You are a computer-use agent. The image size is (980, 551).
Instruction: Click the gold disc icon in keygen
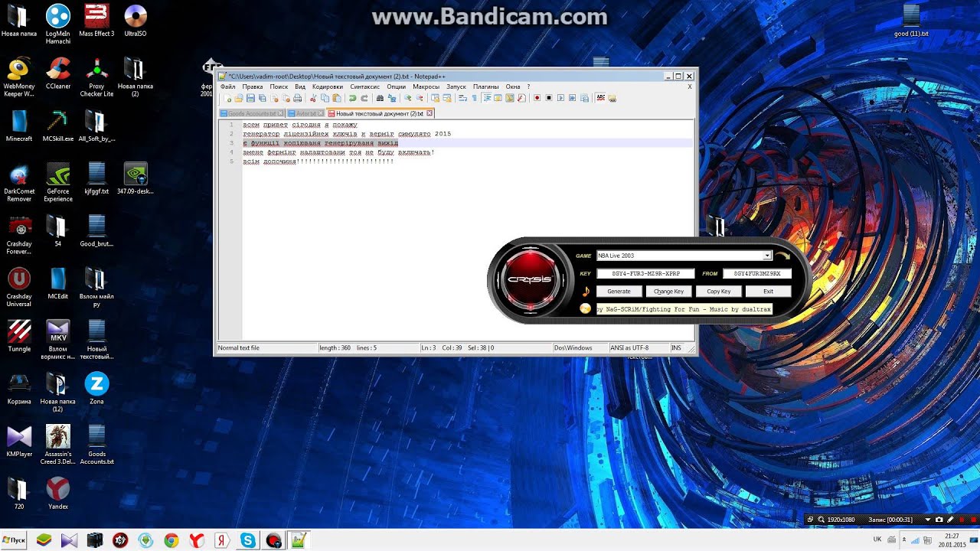[586, 308]
